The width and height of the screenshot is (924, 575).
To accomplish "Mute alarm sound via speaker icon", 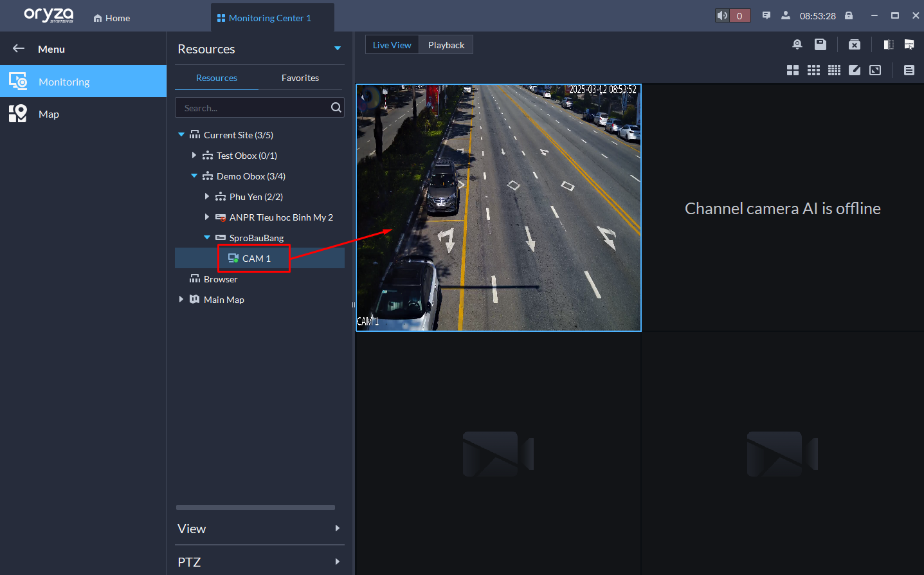I will (x=722, y=15).
